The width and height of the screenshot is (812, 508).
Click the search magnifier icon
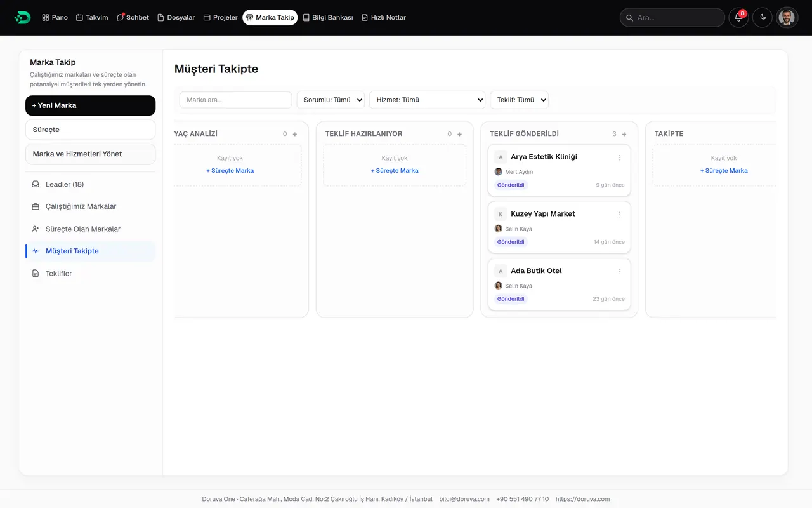pyautogui.click(x=629, y=18)
